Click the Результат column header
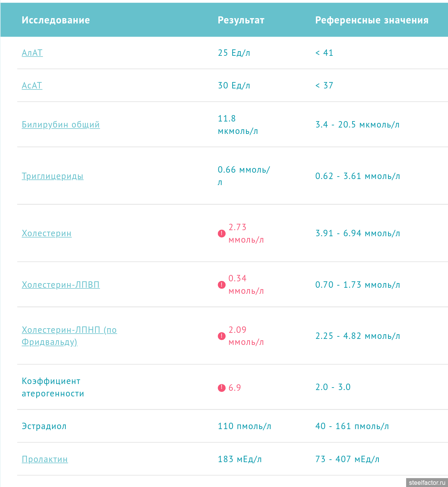The image size is (448, 487). (x=241, y=20)
